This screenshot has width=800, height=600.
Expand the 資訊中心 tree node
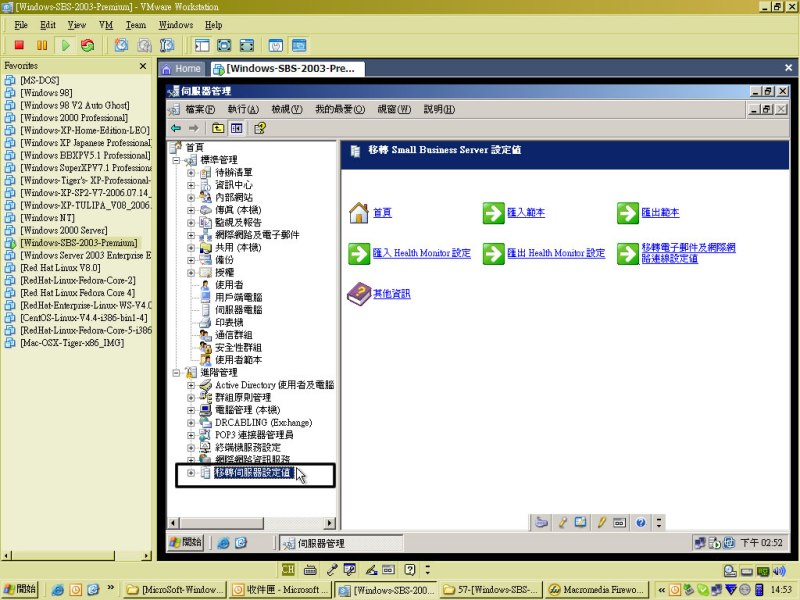click(x=191, y=185)
